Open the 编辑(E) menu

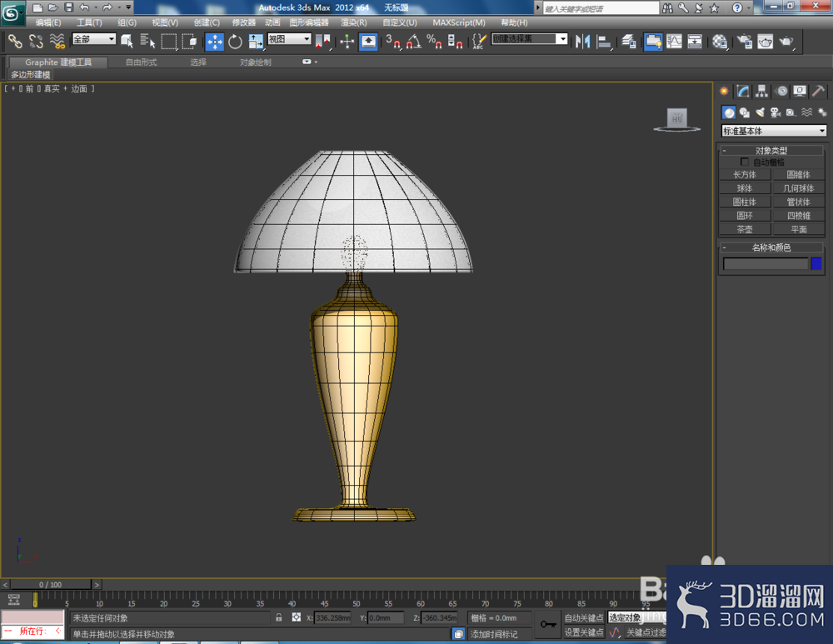pos(48,22)
